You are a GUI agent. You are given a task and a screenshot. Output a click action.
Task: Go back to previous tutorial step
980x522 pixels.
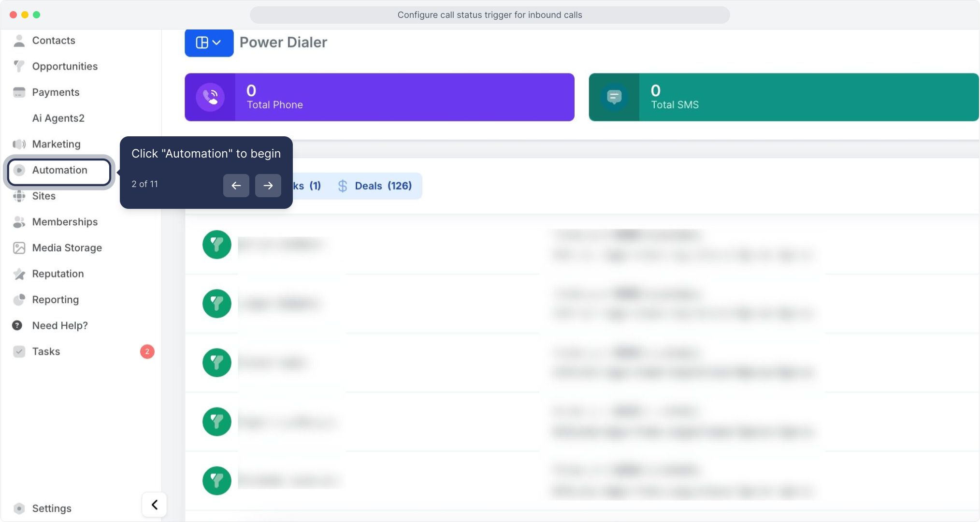click(236, 186)
